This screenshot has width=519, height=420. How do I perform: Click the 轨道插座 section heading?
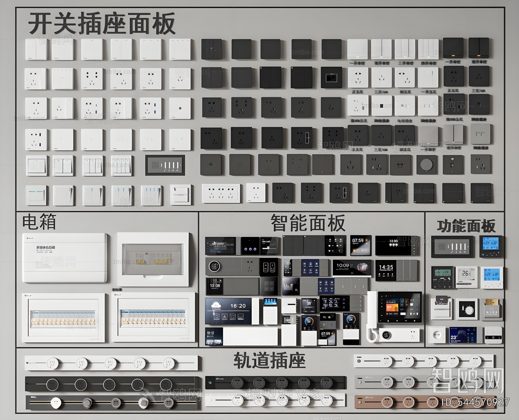coord(269,361)
